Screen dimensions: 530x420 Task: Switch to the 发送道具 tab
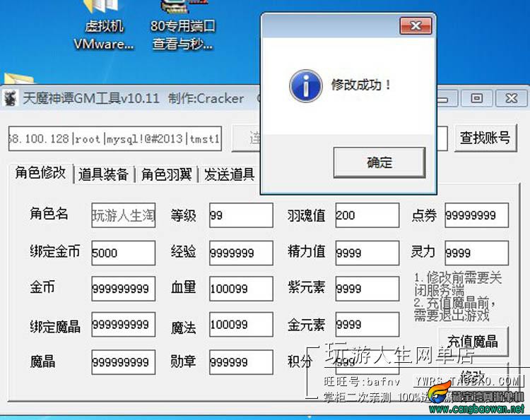click(x=229, y=174)
